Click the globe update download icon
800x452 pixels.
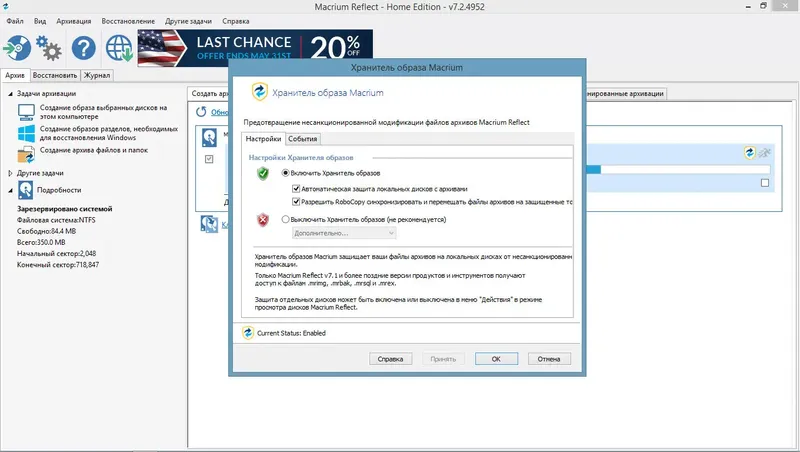point(119,48)
